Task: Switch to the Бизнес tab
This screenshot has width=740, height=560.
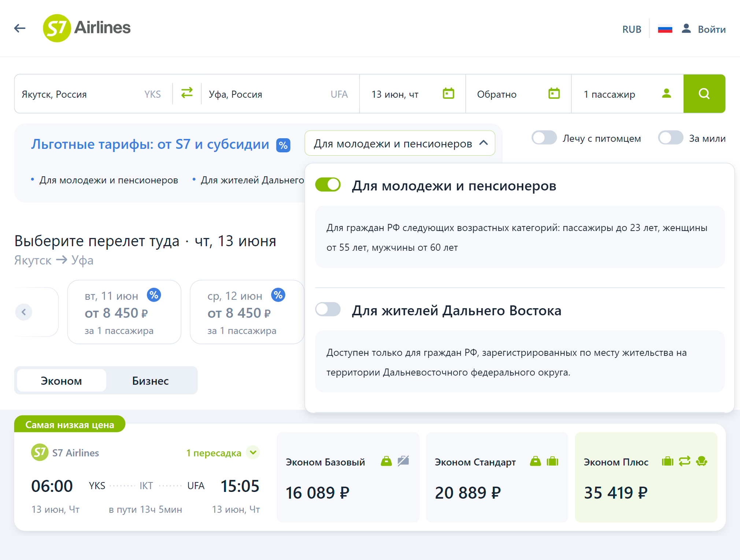Action: click(x=150, y=381)
